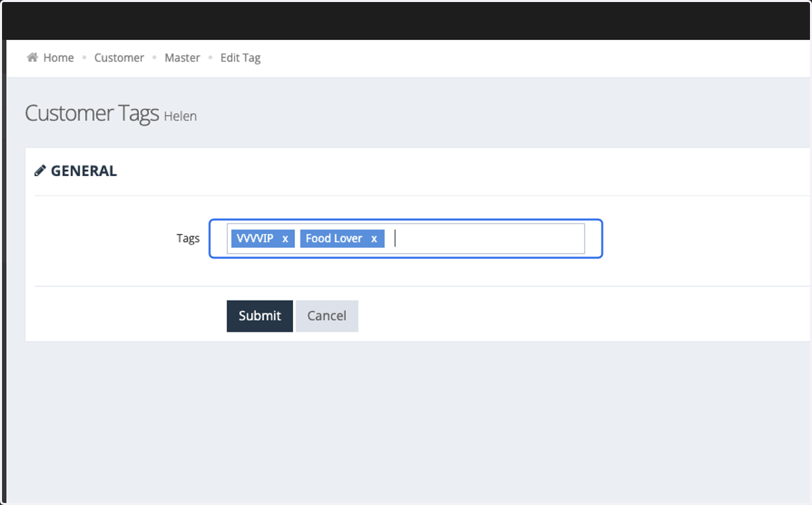Screen dimensions: 812x505
Task: Click the Tags field label
Action: [188, 238]
